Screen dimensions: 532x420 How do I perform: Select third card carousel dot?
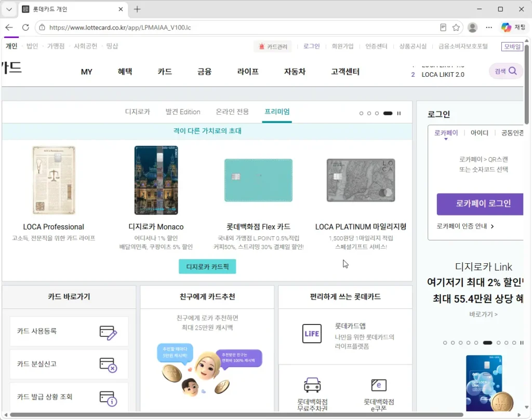[377, 113]
